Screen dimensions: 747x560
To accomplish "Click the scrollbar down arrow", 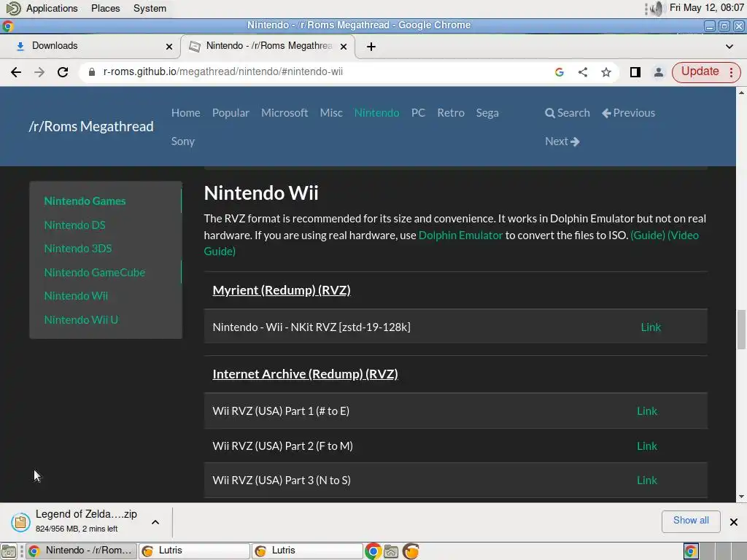I will tap(741, 497).
